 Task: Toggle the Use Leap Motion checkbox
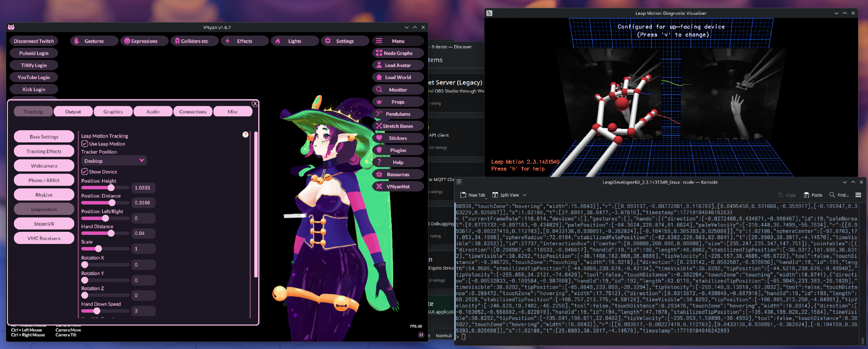point(85,144)
